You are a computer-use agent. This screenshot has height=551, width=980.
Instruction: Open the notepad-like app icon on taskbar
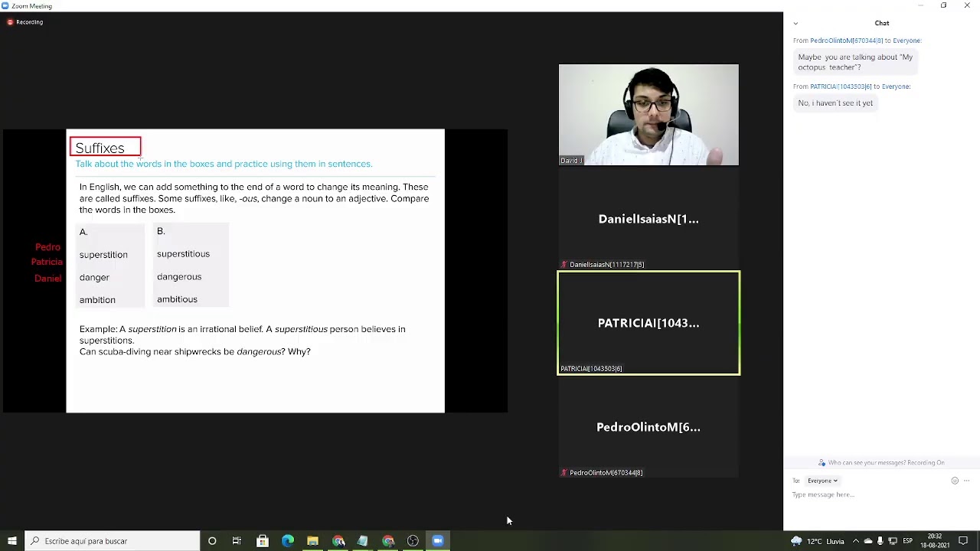[363, 541]
